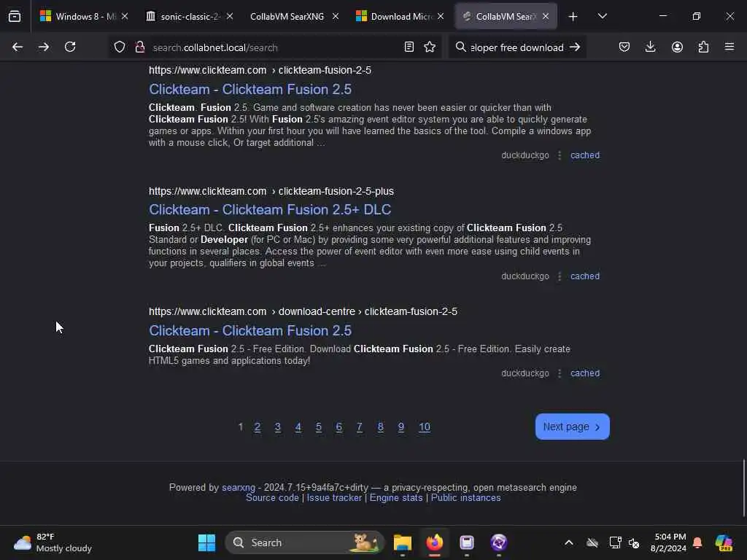Reload the current page
Screen dimensions: 747x560
tap(70, 47)
